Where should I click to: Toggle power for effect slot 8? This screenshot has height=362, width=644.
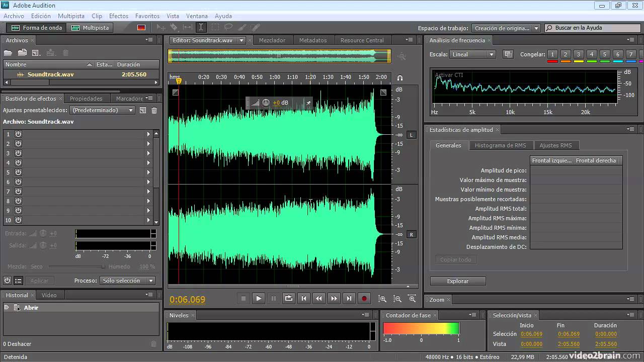pos(18,201)
